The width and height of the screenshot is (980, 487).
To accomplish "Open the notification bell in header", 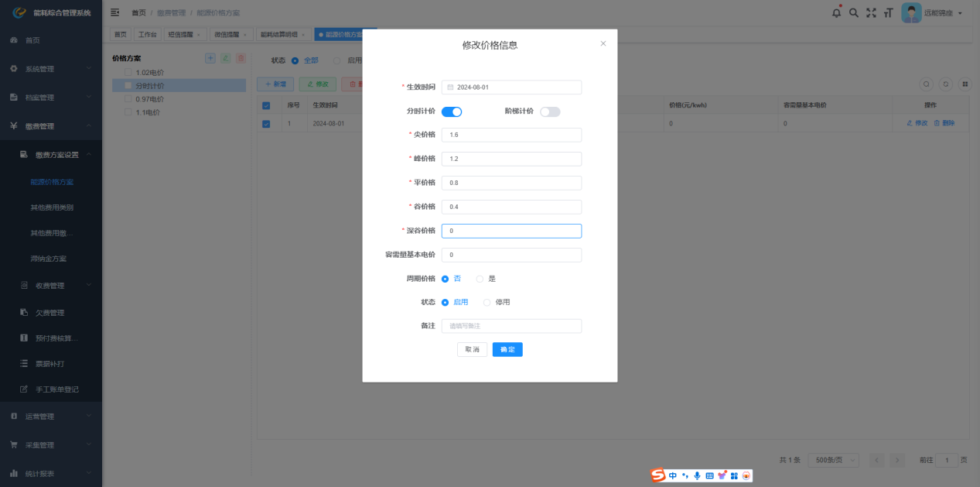I will [x=836, y=12].
